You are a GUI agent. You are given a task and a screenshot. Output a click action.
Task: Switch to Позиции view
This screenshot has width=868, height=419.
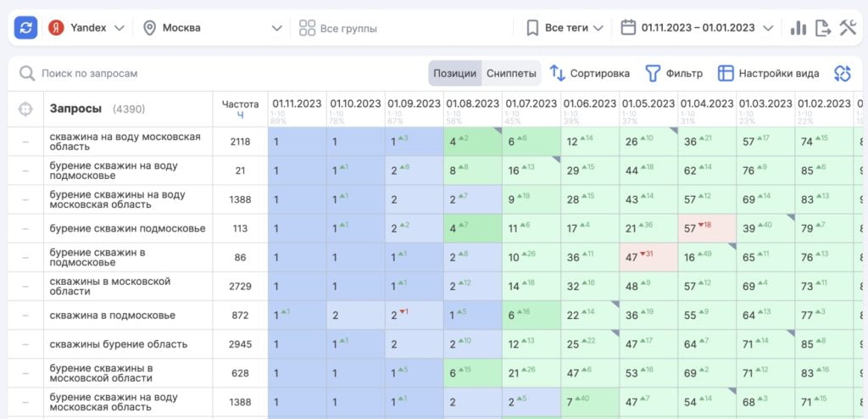[454, 74]
